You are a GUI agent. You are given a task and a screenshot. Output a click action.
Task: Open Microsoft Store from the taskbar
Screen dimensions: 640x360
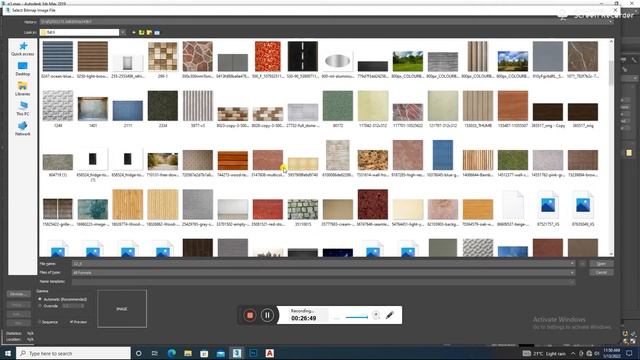(204, 353)
